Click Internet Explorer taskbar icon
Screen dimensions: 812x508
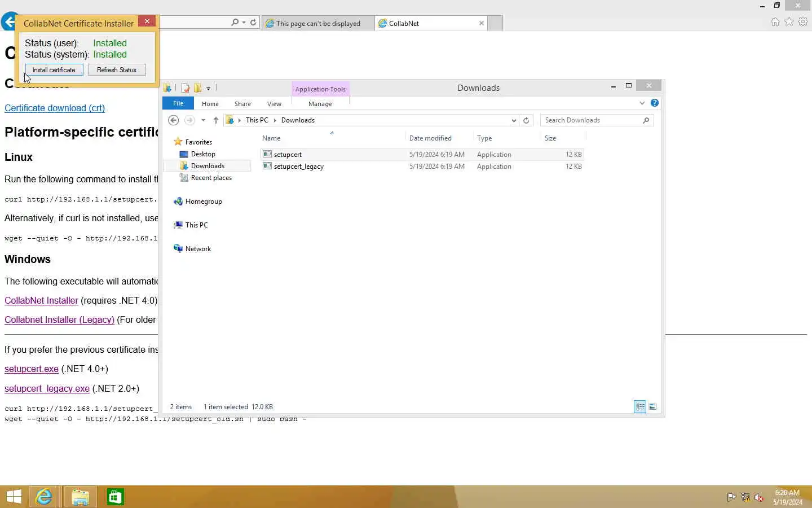pyautogui.click(x=44, y=497)
